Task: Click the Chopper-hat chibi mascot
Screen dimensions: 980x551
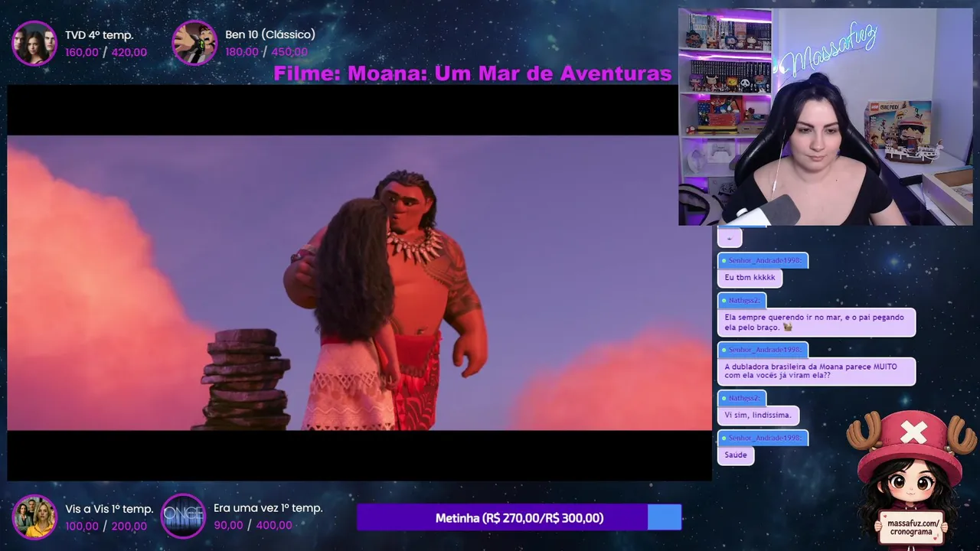Action: pyautogui.click(x=911, y=478)
